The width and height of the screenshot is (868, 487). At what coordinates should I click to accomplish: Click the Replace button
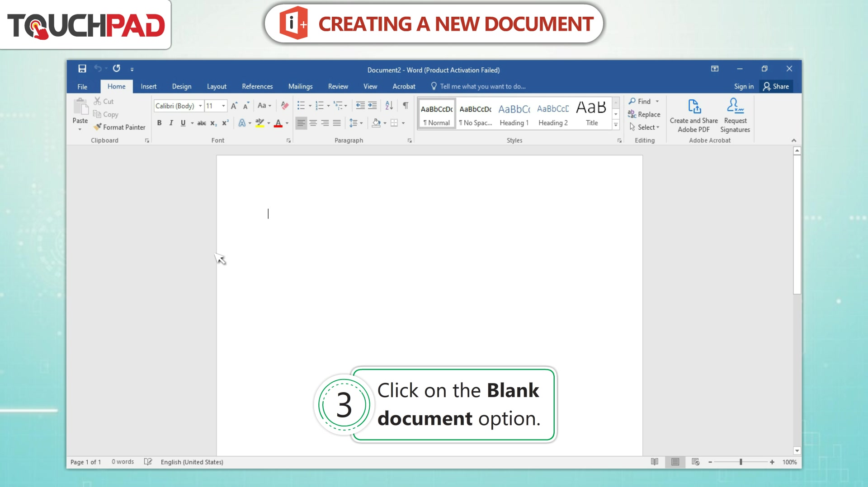644,114
